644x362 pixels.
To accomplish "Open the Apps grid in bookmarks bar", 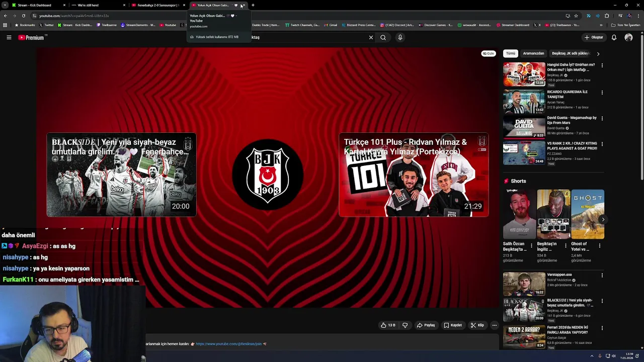I will click(5, 25).
